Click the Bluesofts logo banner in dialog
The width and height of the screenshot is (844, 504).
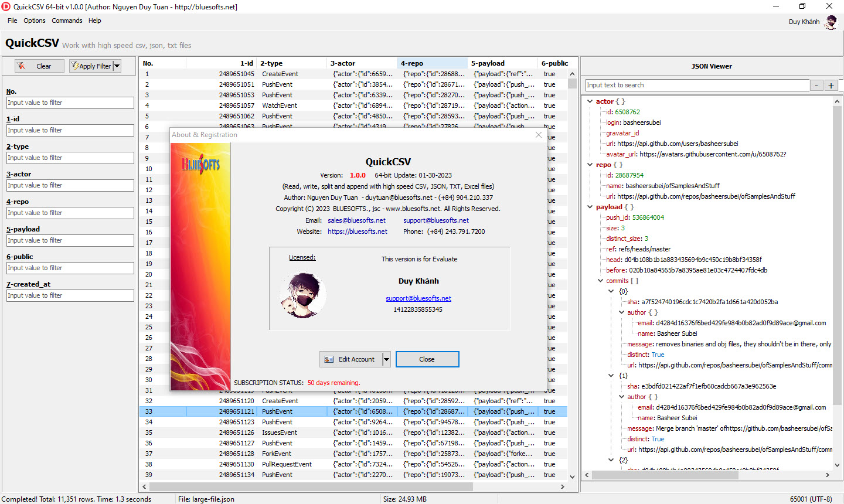[200, 267]
